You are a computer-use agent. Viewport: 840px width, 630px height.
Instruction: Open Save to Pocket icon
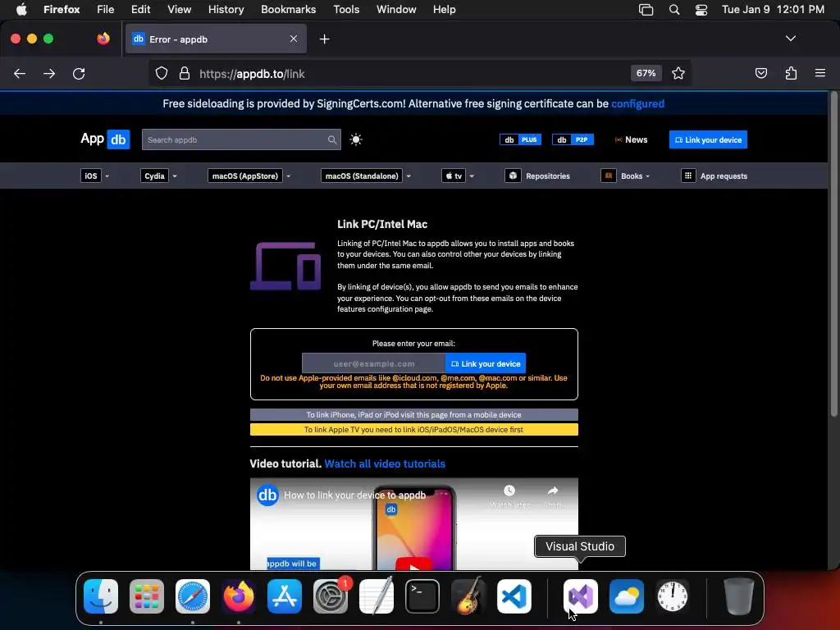(x=760, y=73)
